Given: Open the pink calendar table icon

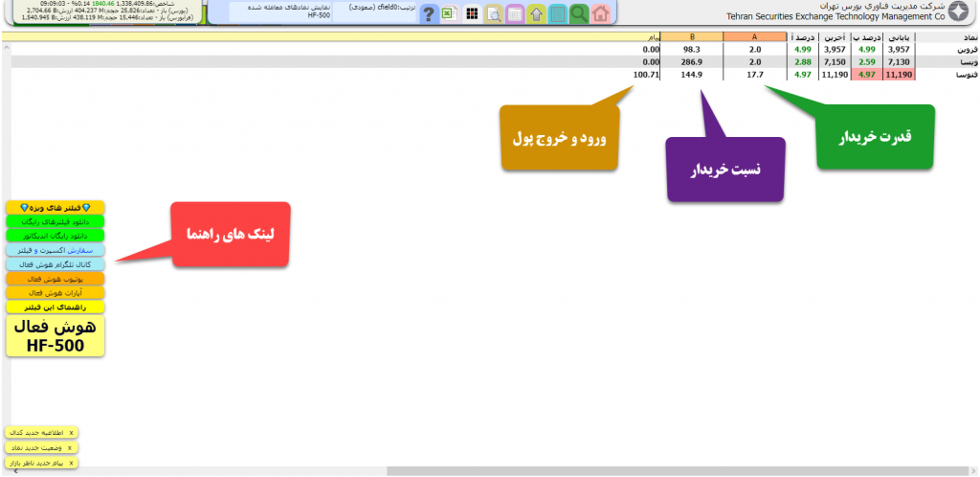Looking at the screenshot, I should tap(515, 13).
